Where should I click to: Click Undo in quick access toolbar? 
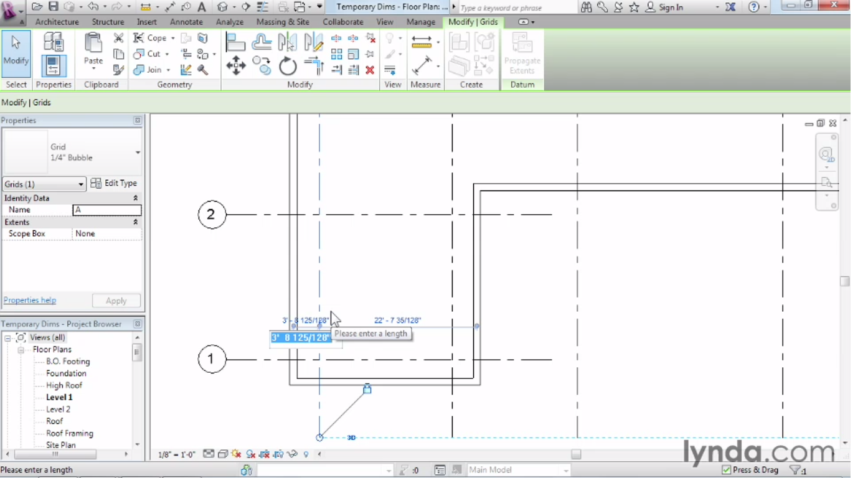point(93,7)
